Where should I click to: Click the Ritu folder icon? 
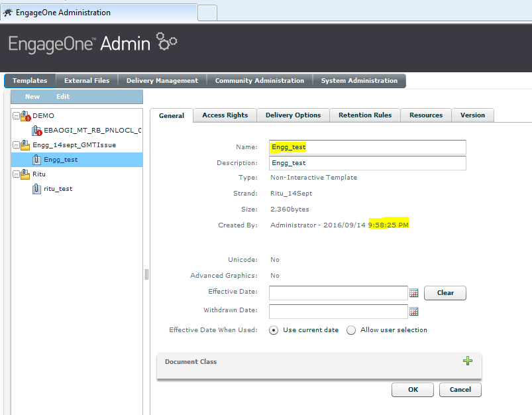click(25, 174)
